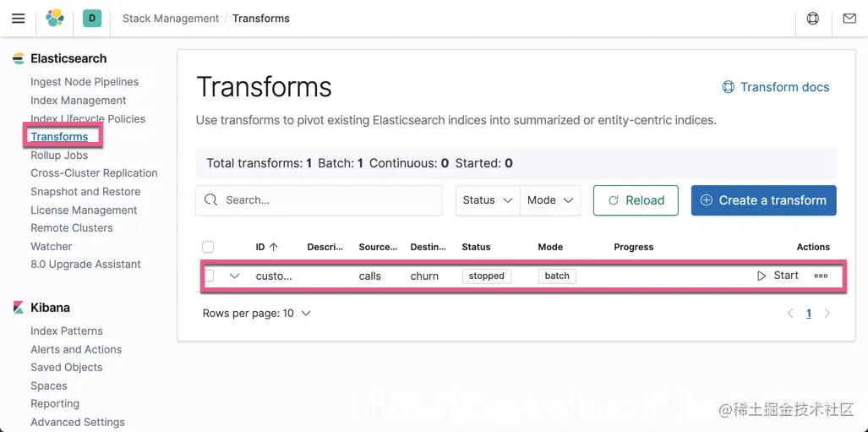Click the Reload button
Screen dimensions: 868x432
(x=636, y=200)
